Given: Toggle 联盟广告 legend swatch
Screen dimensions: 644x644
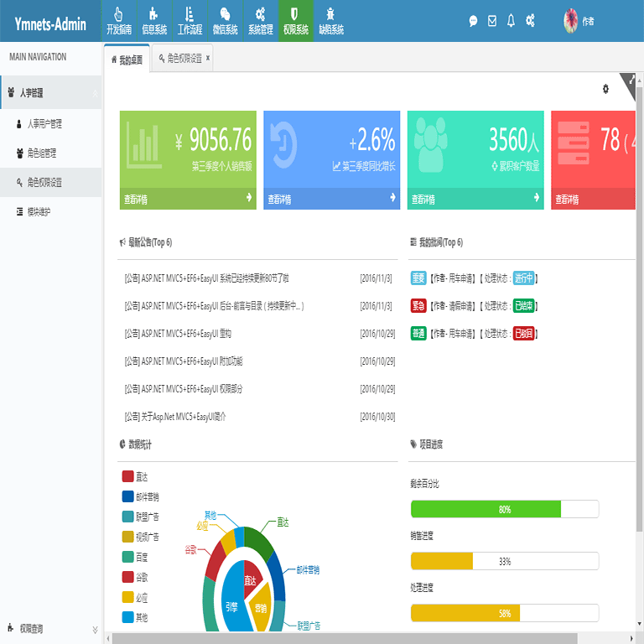Looking at the screenshot, I should (x=127, y=517).
